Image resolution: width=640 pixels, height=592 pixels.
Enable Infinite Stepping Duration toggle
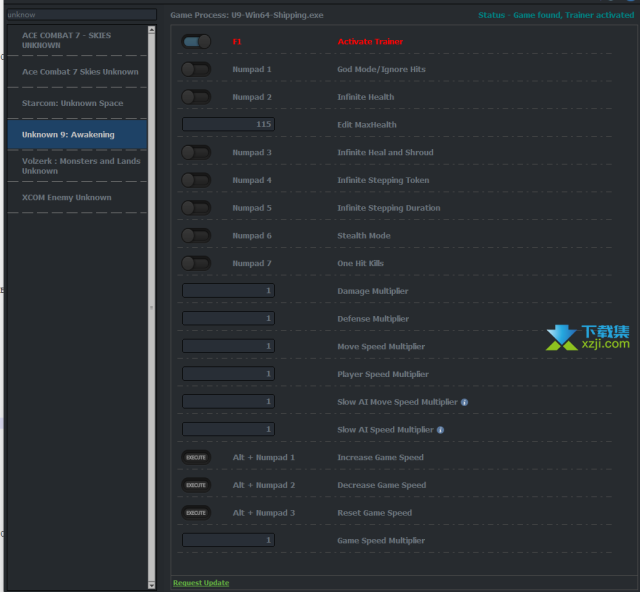196,208
